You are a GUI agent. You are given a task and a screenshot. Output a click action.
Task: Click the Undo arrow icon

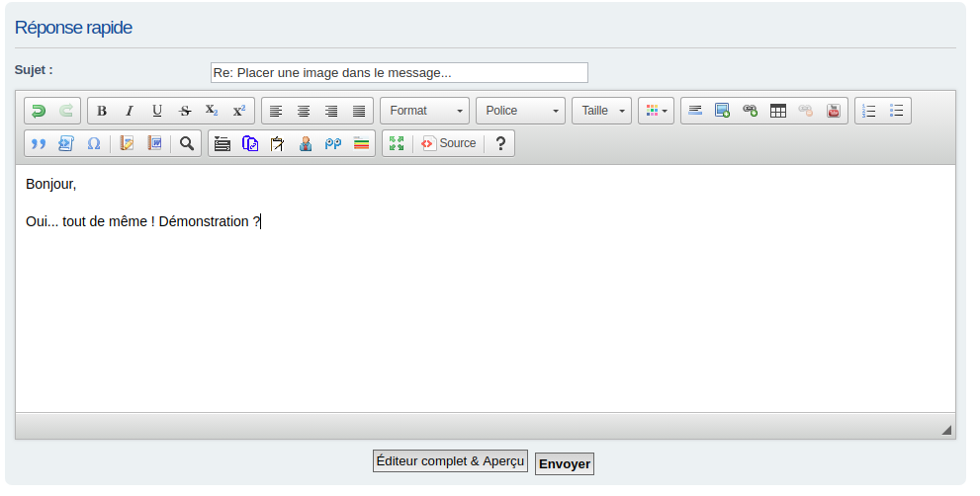(x=39, y=111)
